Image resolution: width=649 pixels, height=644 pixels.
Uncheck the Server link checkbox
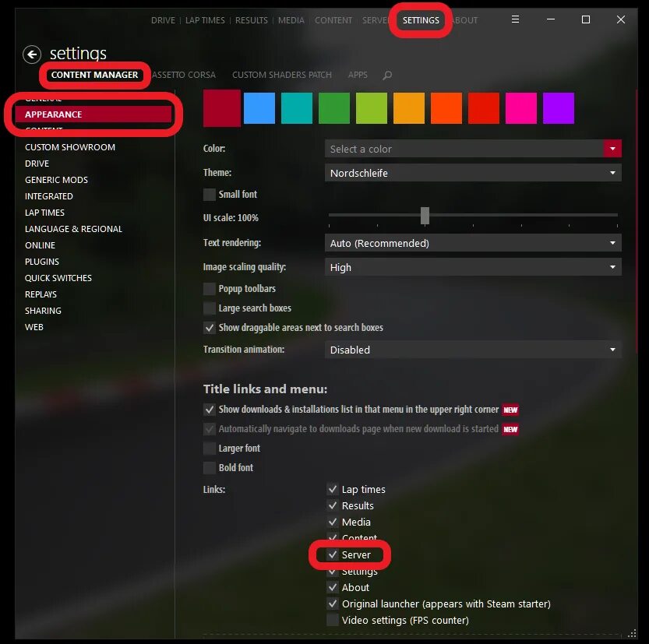coord(333,554)
